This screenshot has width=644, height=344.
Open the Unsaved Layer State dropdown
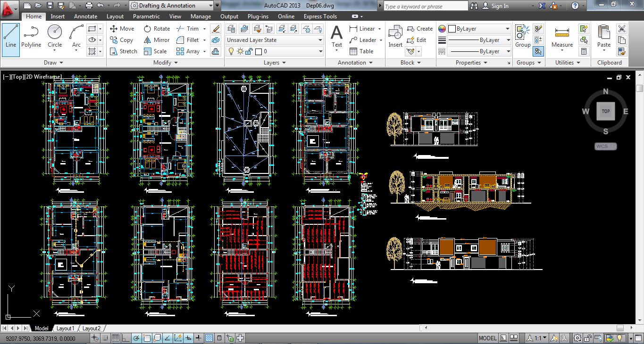coord(275,40)
